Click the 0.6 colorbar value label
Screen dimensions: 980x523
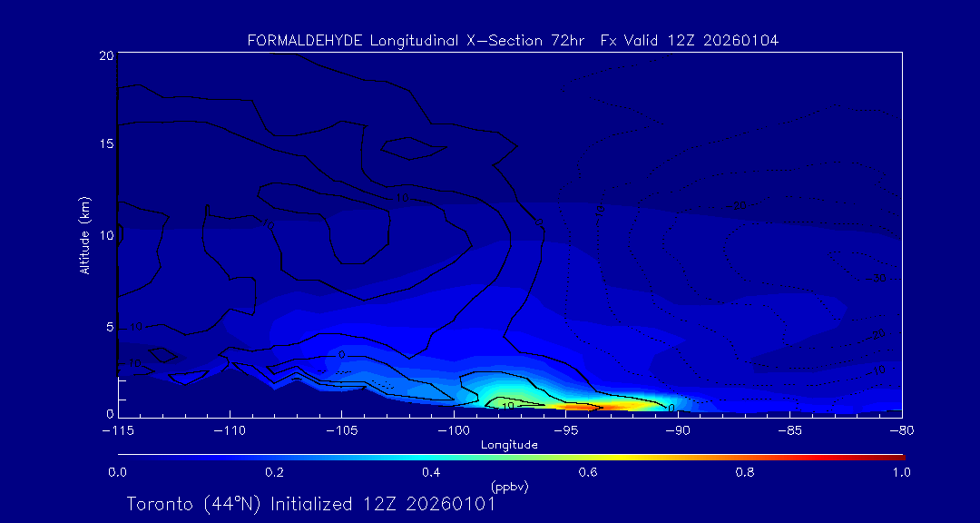coord(588,472)
